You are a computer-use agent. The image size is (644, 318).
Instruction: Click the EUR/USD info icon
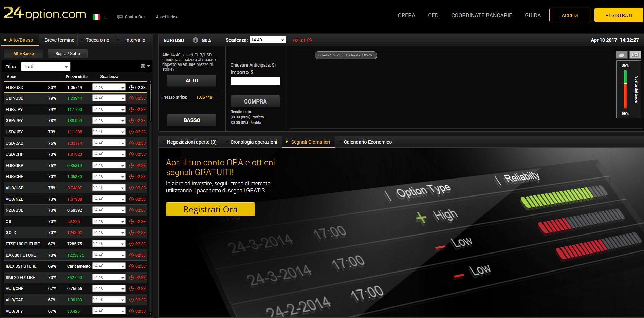[196, 40]
